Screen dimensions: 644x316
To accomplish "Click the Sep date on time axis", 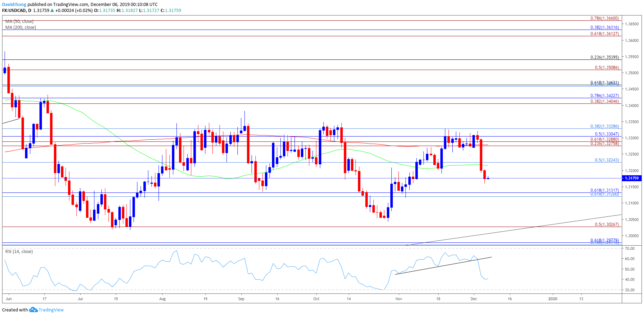I will [241, 299].
